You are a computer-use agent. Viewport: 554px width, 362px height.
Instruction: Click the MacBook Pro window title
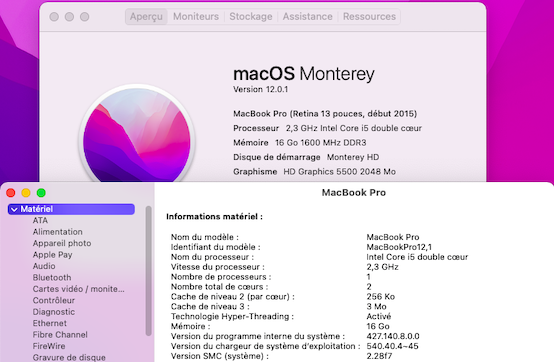pos(354,192)
